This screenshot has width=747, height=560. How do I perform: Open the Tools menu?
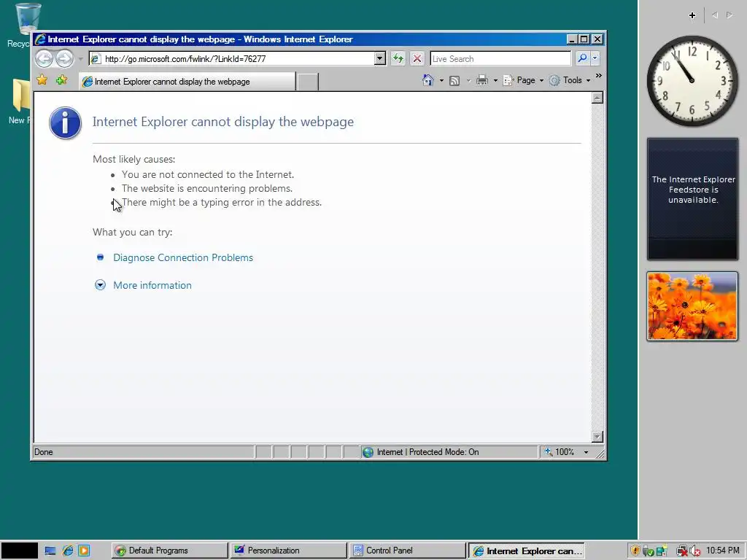click(x=570, y=80)
